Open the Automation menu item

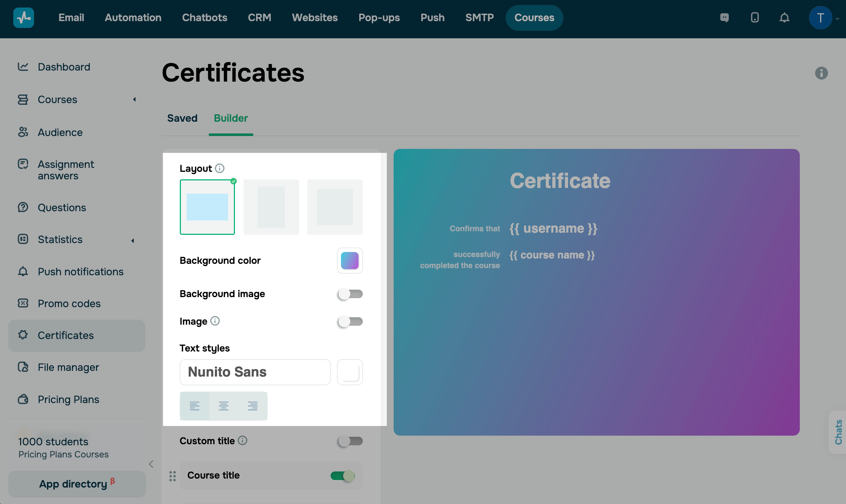133,18
